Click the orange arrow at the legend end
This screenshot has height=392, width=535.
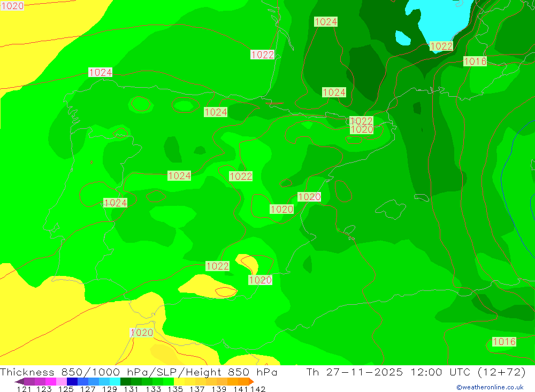pyautogui.click(x=251, y=381)
